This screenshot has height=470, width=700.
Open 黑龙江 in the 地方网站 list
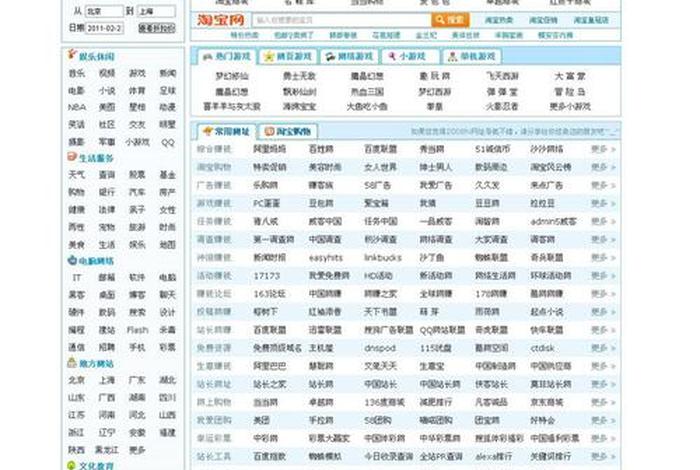pyautogui.click(x=107, y=450)
